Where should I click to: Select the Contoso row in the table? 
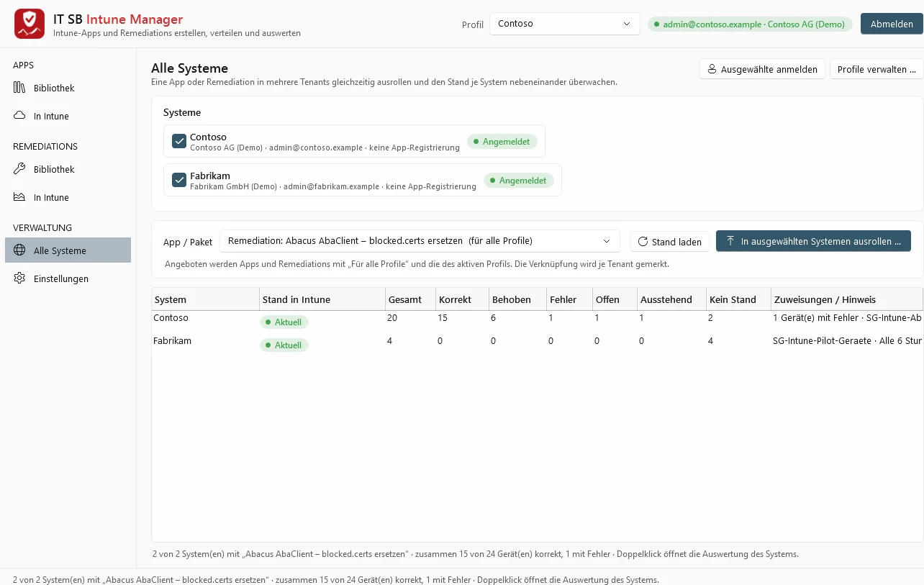click(537, 322)
